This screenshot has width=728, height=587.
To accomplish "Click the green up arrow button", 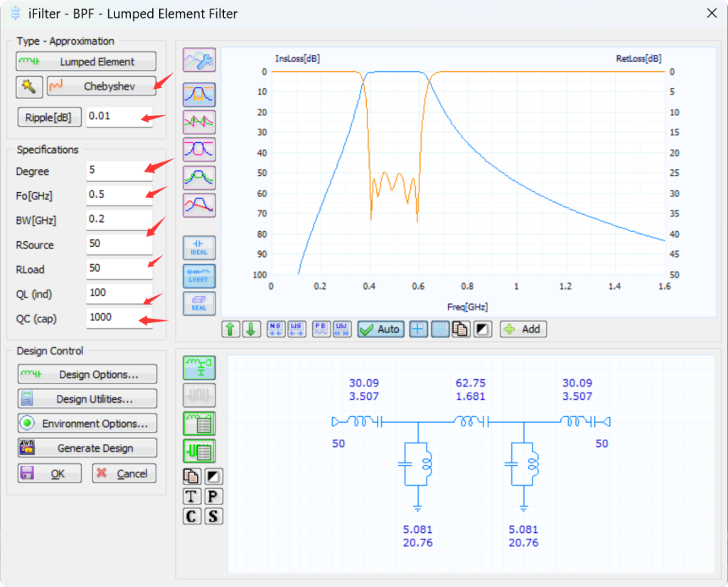I will pos(231,329).
